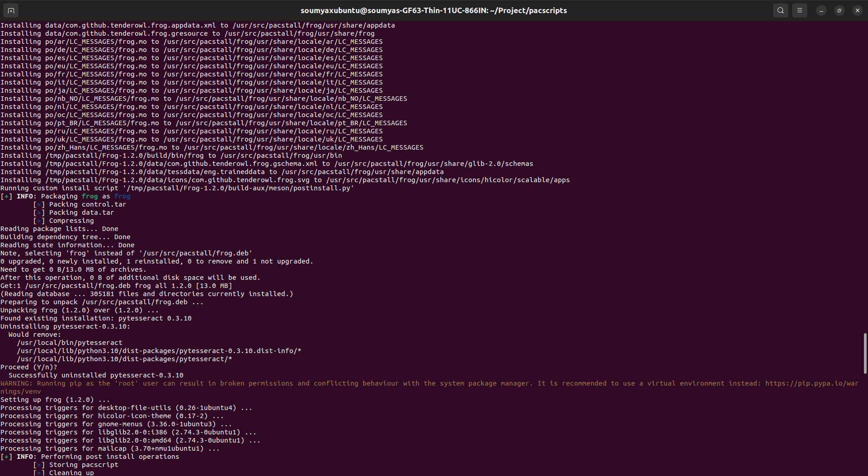Click the minimize icon on the title bar
Screen dimensions: 868x476
pos(821,10)
